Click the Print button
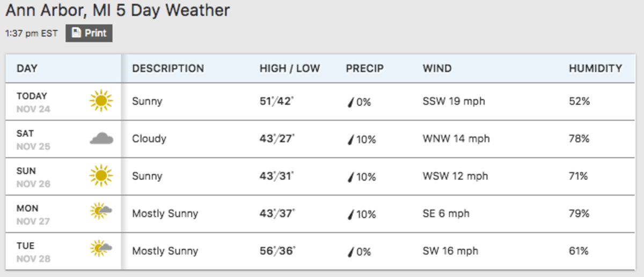The height and width of the screenshot is (277, 644). coord(89,33)
